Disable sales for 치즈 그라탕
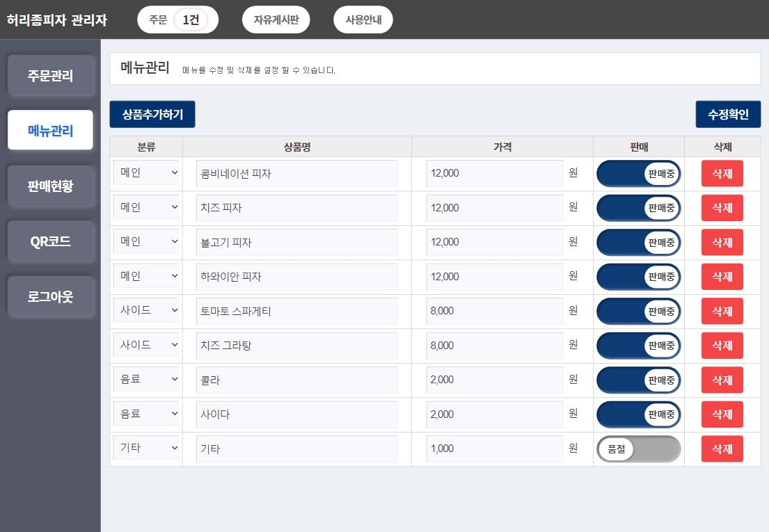This screenshot has height=532, width=769. pos(638,346)
